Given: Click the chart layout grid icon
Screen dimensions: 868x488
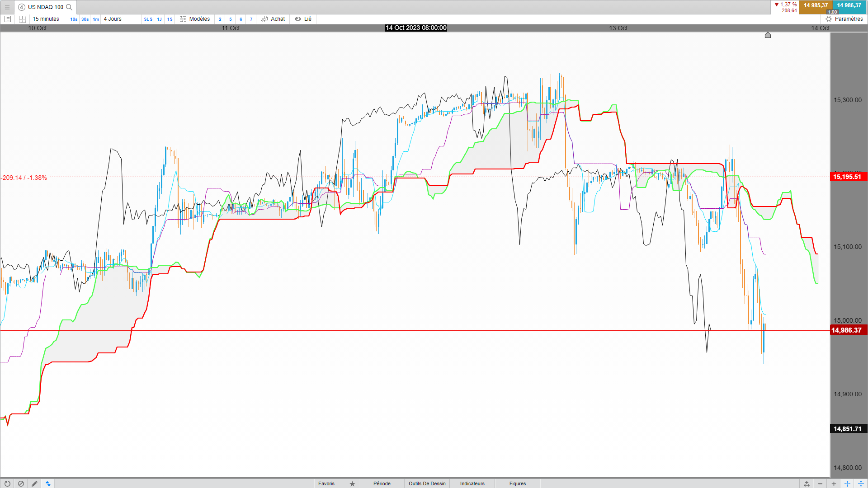Looking at the screenshot, I should [22, 19].
